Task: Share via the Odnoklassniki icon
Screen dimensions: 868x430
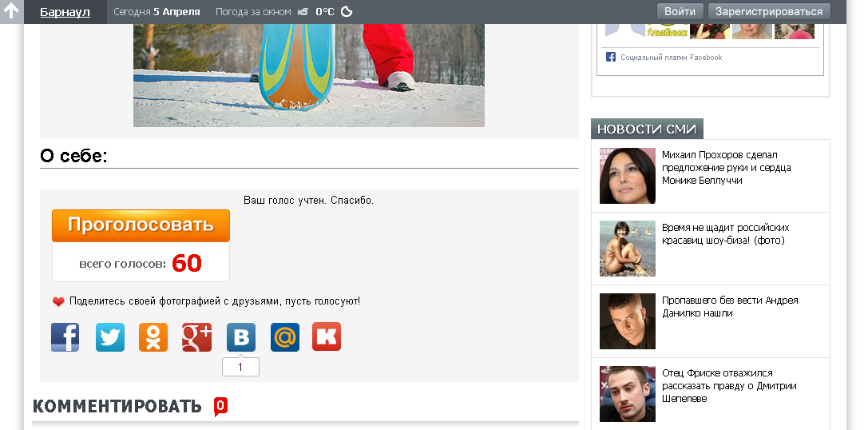Action: tap(153, 337)
